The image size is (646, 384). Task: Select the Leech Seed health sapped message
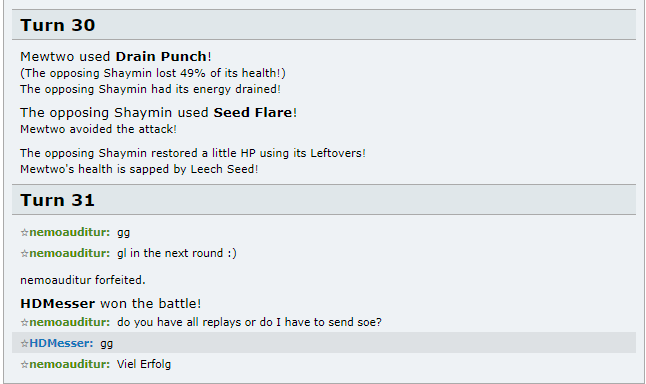coord(139,169)
